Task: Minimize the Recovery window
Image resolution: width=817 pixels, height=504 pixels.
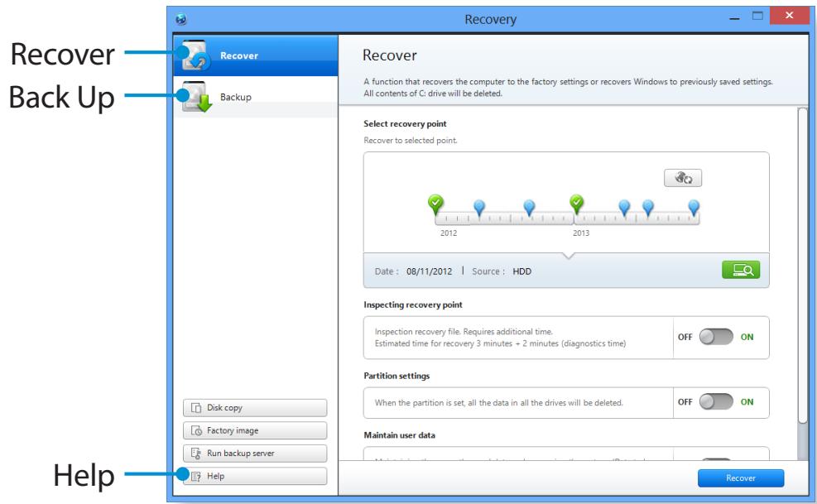Action: click(x=735, y=17)
